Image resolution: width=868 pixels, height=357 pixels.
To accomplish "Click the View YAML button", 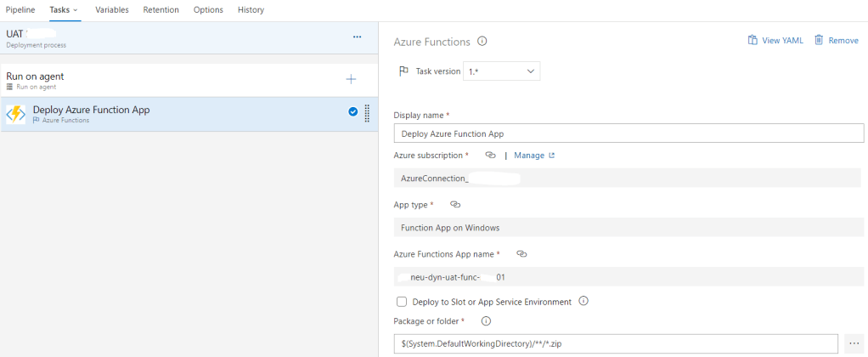I will click(775, 40).
